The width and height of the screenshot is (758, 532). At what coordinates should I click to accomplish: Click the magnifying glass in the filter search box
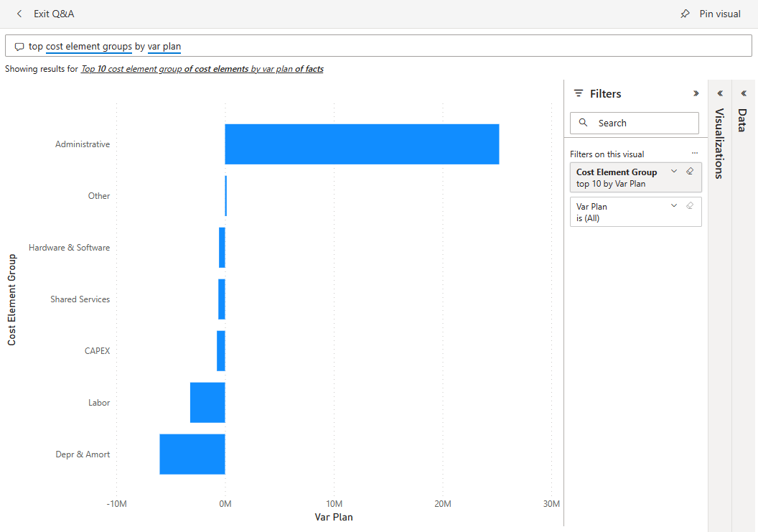583,123
